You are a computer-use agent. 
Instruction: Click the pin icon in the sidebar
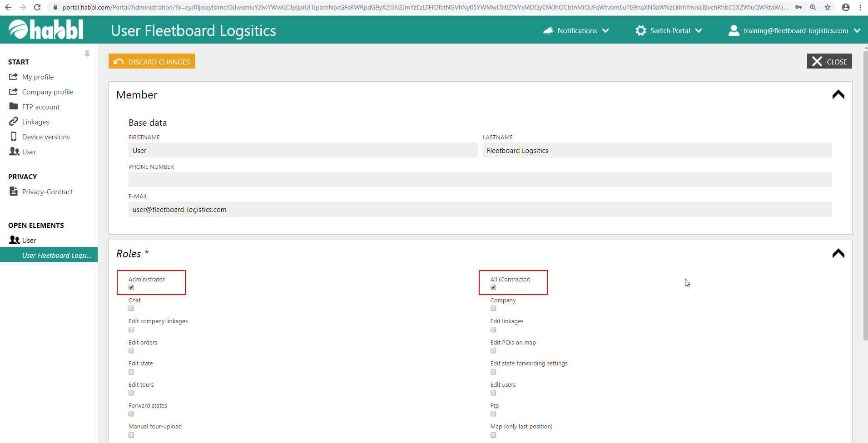tap(87, 54)
